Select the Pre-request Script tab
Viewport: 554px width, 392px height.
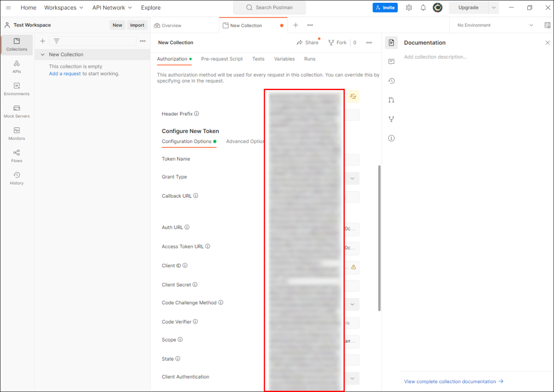tap(222, 59)
